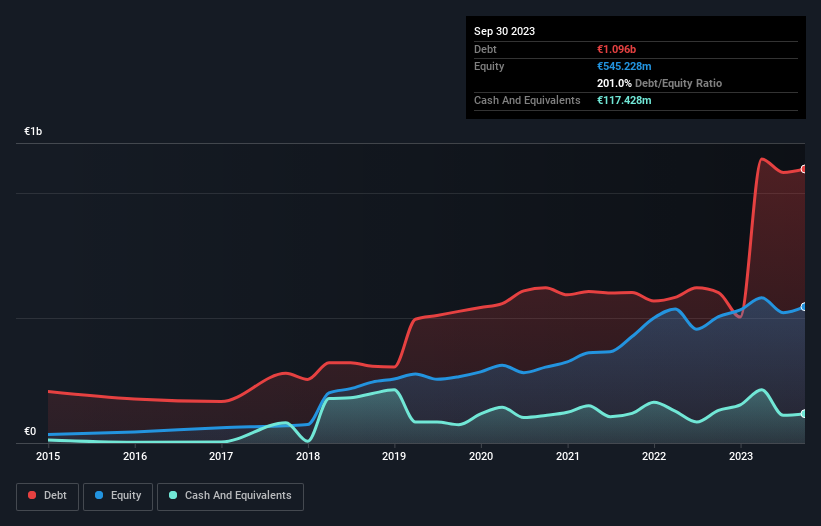Toggle Cash And Equivalents legend button
This screenshot has height=526, width=821.
[230, 496]
